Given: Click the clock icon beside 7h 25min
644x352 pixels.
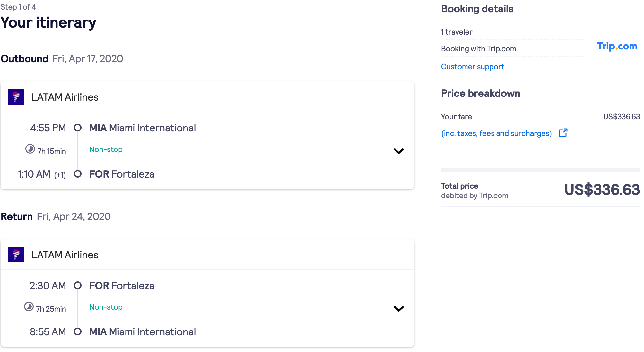Looking at the screenshot, I should coord(29,306).
